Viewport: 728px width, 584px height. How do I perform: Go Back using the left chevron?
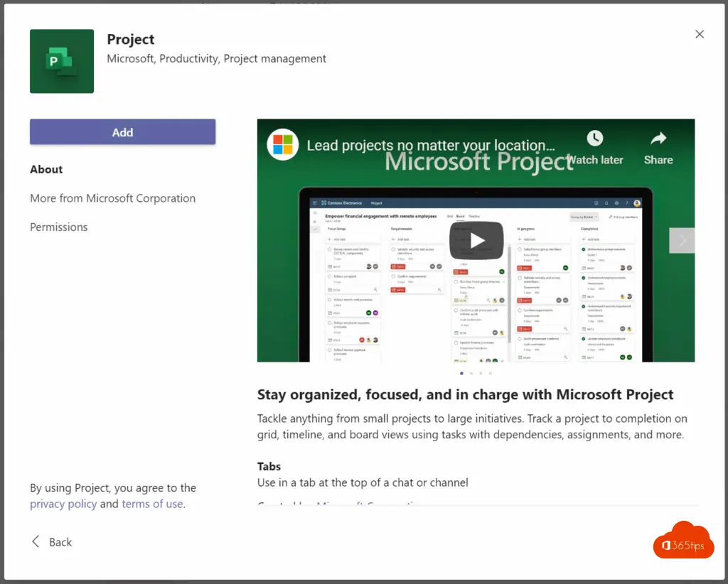click(x=36, y=542)
